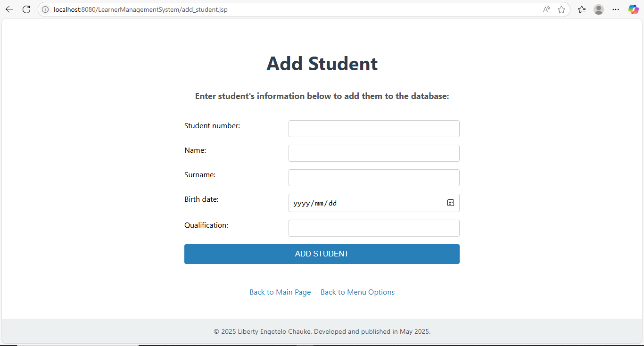Activate the Read aloud icon
The height and width of the screenshot is (346, 644).
(546, 9)
